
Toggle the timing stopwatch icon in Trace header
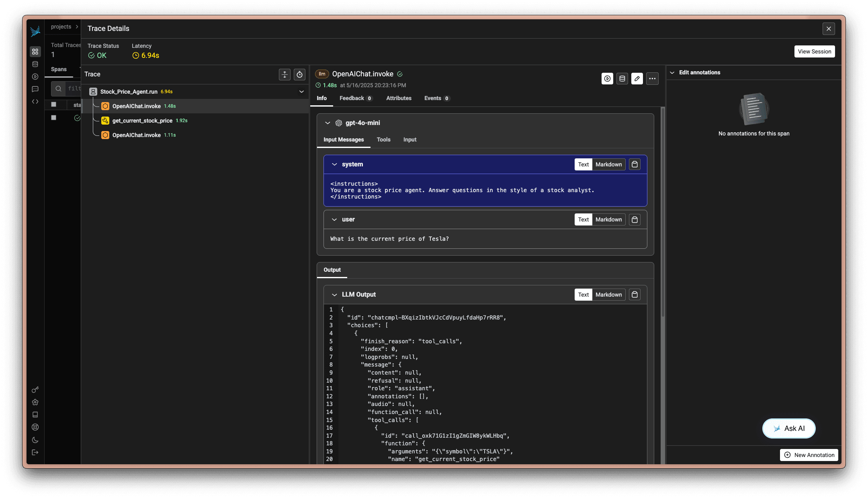pos(299,74)
